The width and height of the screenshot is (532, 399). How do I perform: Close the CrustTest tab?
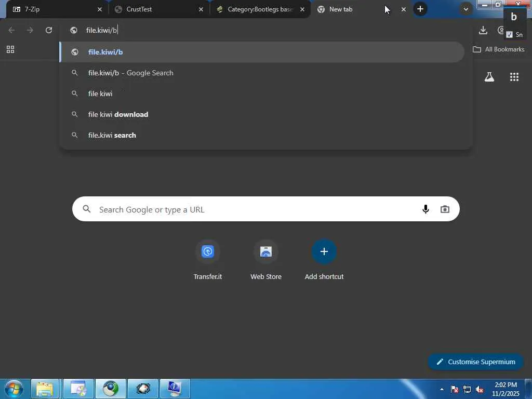pyautogui.click(x=201, y=9)
